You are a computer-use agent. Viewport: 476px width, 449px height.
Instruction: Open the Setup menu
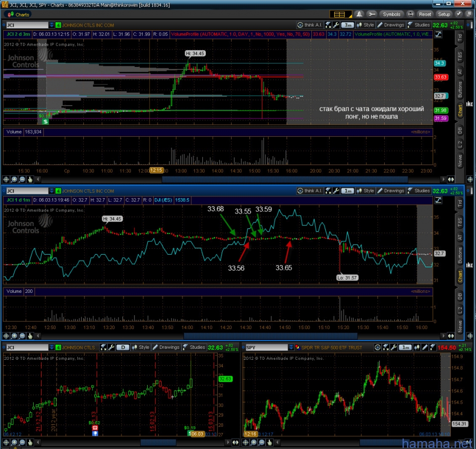pyautogui.click(x=444, y=14)
